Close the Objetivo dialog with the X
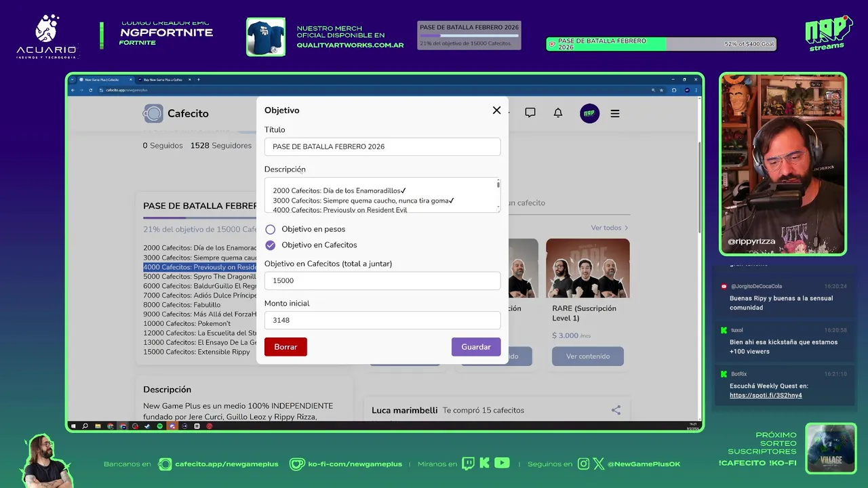868x488 pixels. click(x=496, y=110)
